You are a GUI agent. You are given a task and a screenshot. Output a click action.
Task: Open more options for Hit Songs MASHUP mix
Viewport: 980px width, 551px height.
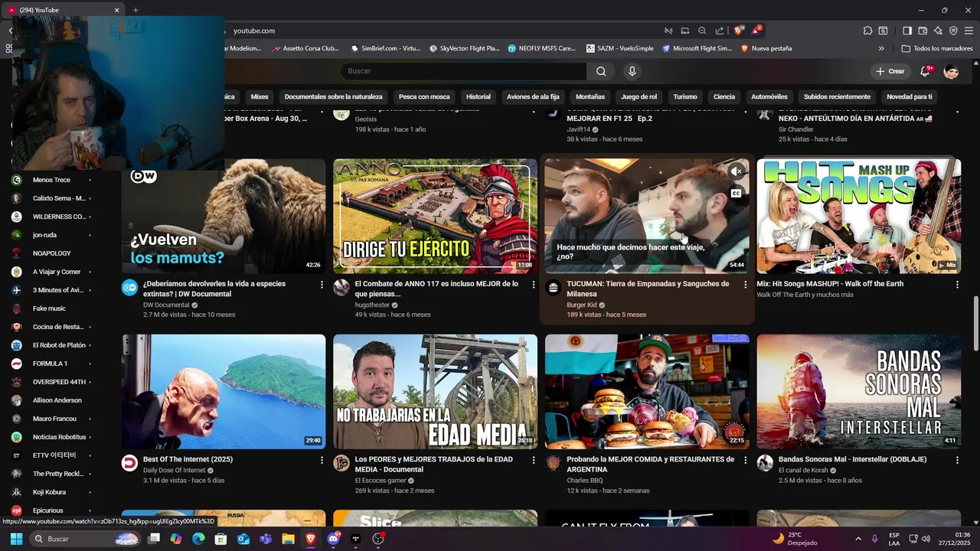[x=957, y=284]
